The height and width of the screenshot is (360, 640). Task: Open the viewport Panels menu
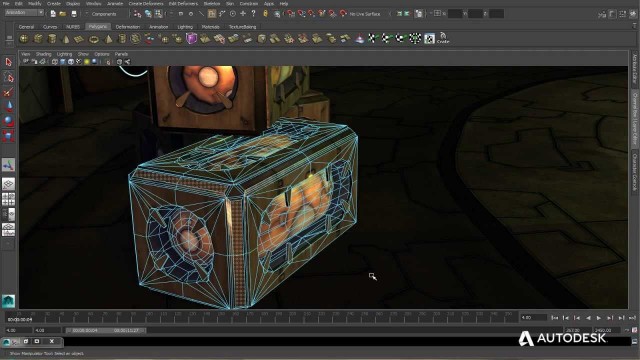pyautogui.click(x=121, y=54)
